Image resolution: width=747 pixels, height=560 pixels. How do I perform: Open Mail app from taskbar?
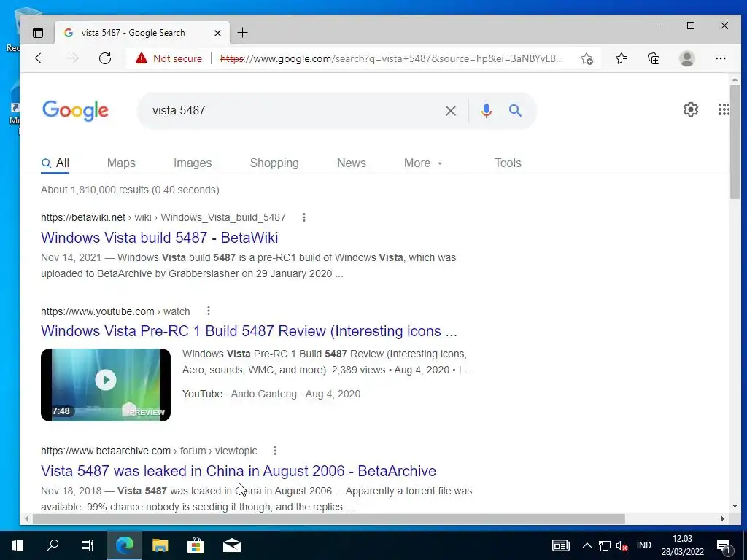click(x=232, y=545)
